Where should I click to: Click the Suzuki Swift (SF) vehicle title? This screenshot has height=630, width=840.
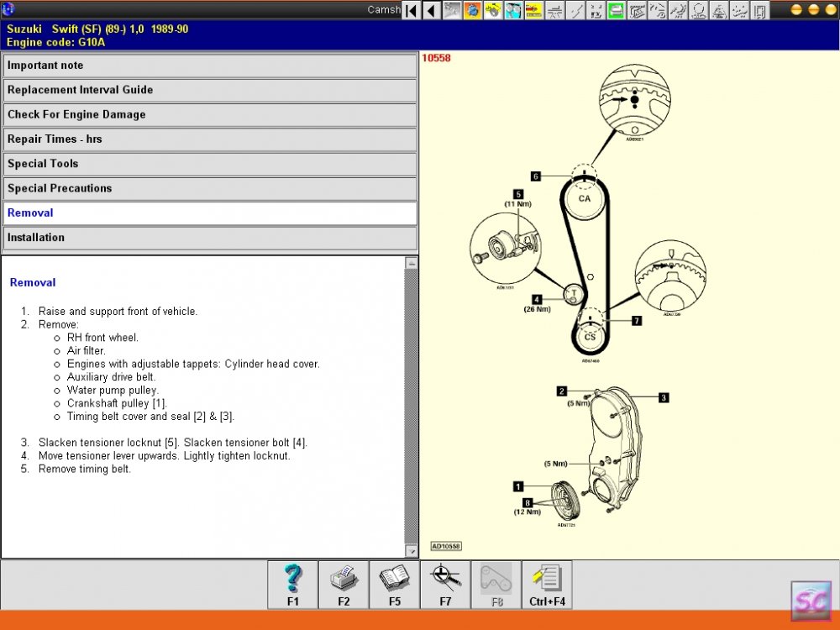pos(97,29)
